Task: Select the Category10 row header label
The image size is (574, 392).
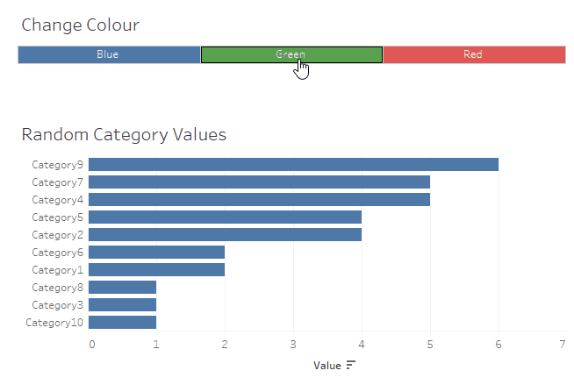Action: 54,323
